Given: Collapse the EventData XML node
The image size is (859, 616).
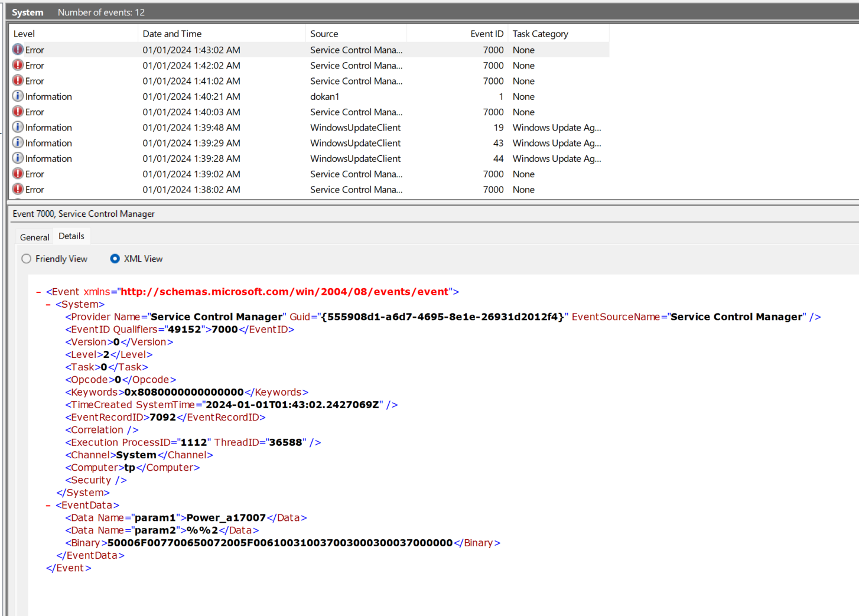Looking at the screenshot, I should [x=48, y=505].
